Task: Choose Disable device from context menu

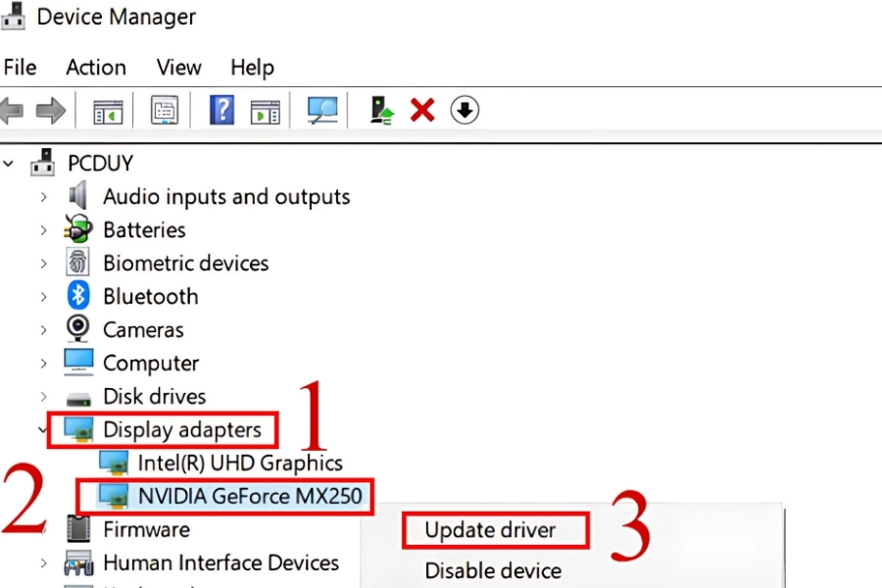Action: tap(493, 570)
